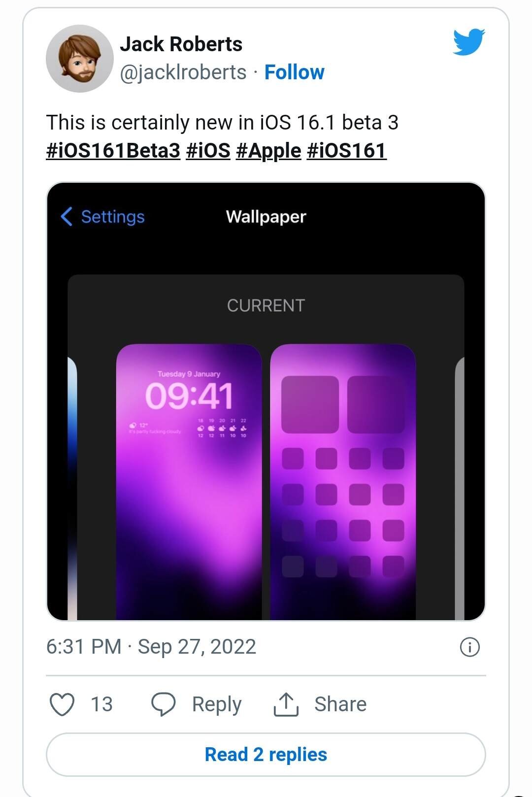The image size is (532, 797).
Task: Tap the back chevron beside Settings
Action: (66, 216)
